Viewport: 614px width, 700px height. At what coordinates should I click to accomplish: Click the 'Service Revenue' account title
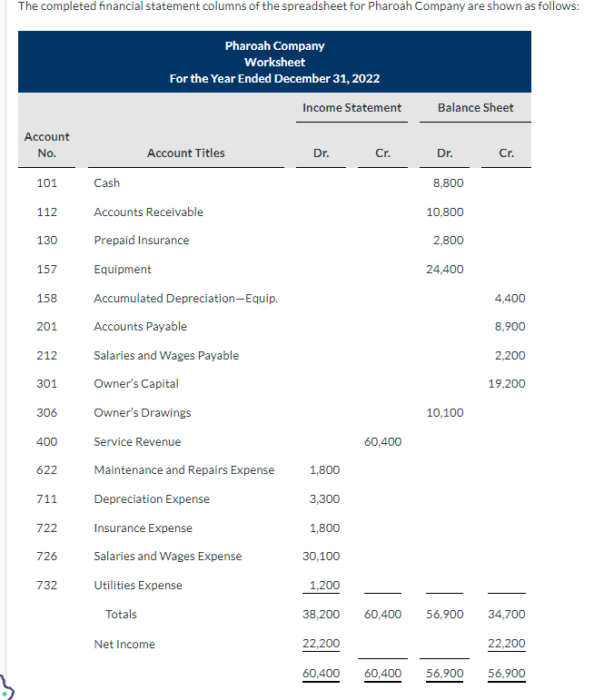pyautogui.click(x=137, y=441)
